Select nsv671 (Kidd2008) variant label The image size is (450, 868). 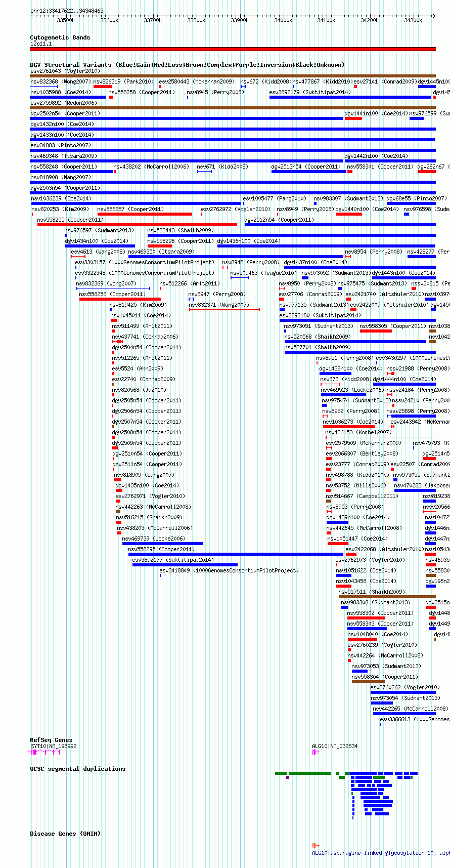(222, 167)
